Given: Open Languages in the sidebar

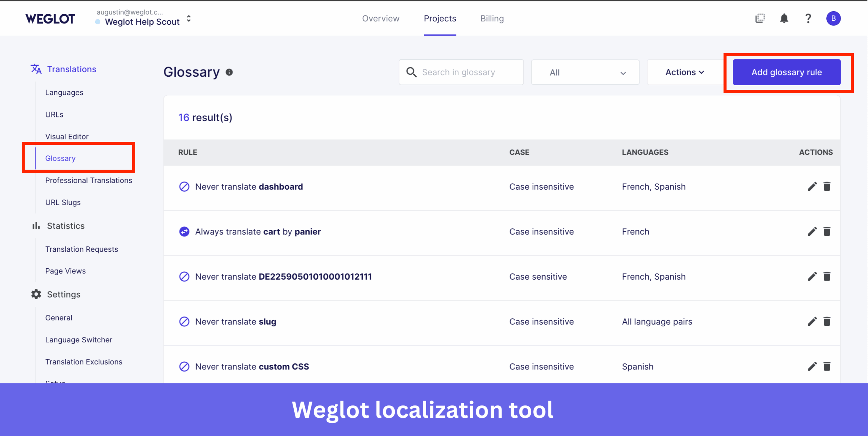Looking at the screenshot, I should click(x=64, y=92).
